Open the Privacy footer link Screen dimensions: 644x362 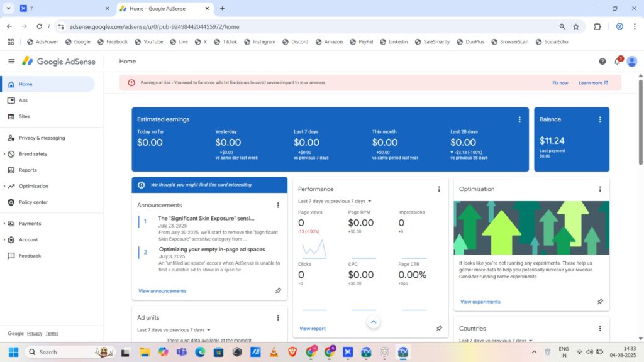(x=35, y=334)
